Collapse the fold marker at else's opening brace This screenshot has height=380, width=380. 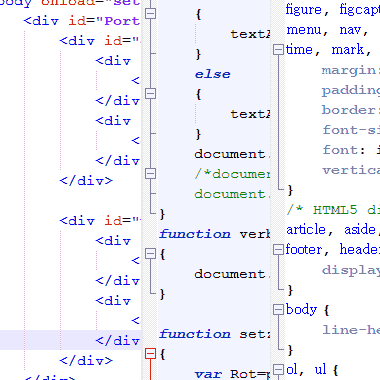151,93
